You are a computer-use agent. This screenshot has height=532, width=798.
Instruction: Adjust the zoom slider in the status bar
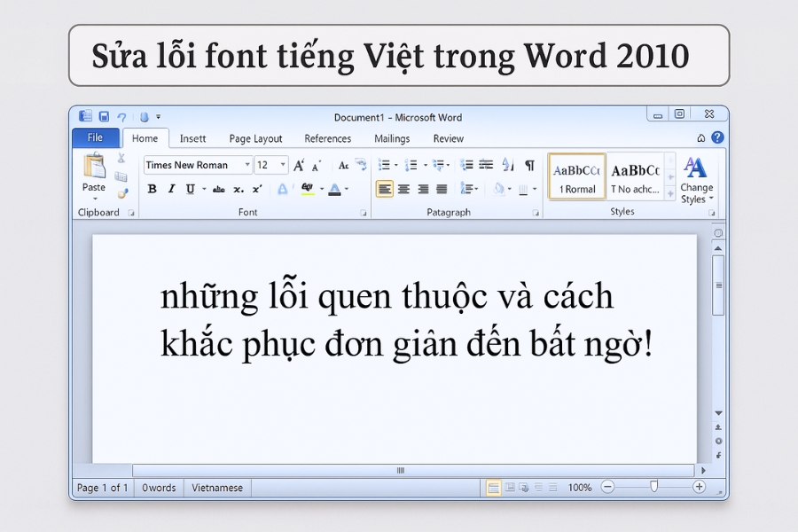tap(653, 487)
